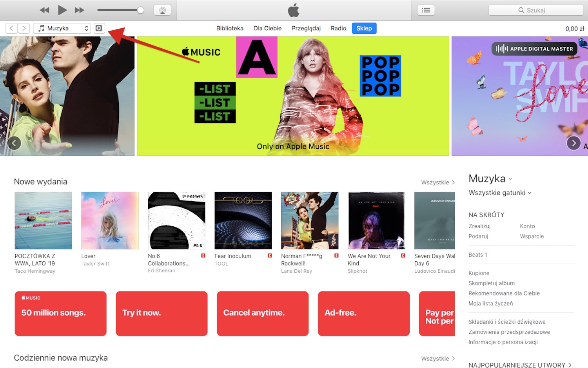Open Wszystkie link for Nowe wydania
This screenshot has height=368, width=588.
[x=438, y=182]
